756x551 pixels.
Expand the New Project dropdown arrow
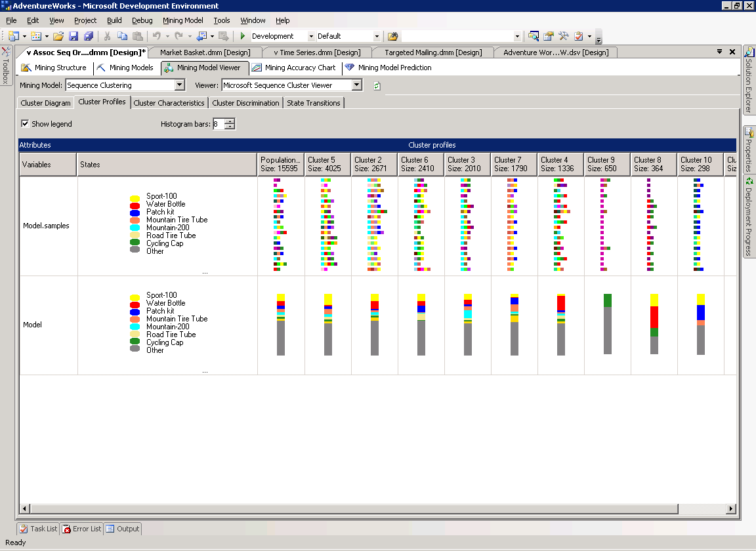(24, 36)
